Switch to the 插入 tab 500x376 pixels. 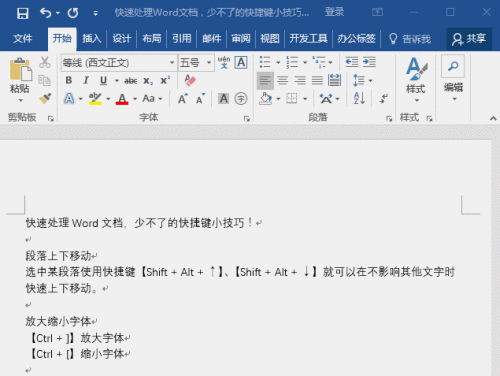coord(92,39)
